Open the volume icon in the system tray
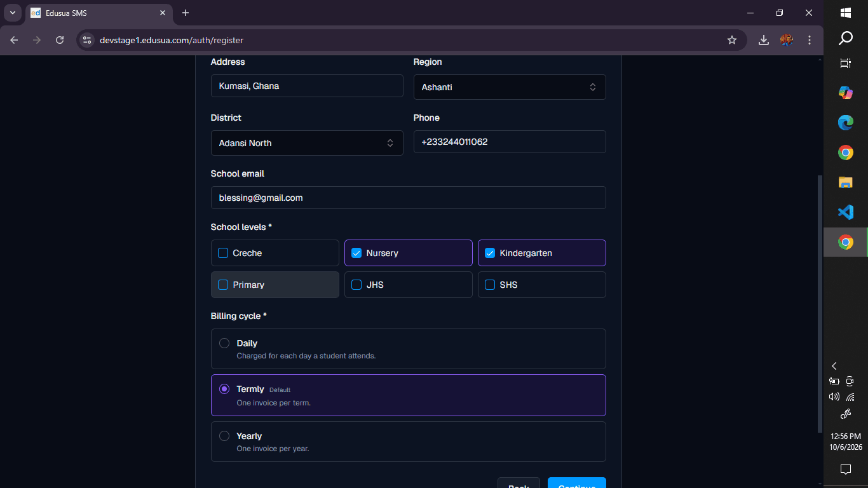Image resolution: width=868 pixels, height=488 pixels. pos(834,396)
